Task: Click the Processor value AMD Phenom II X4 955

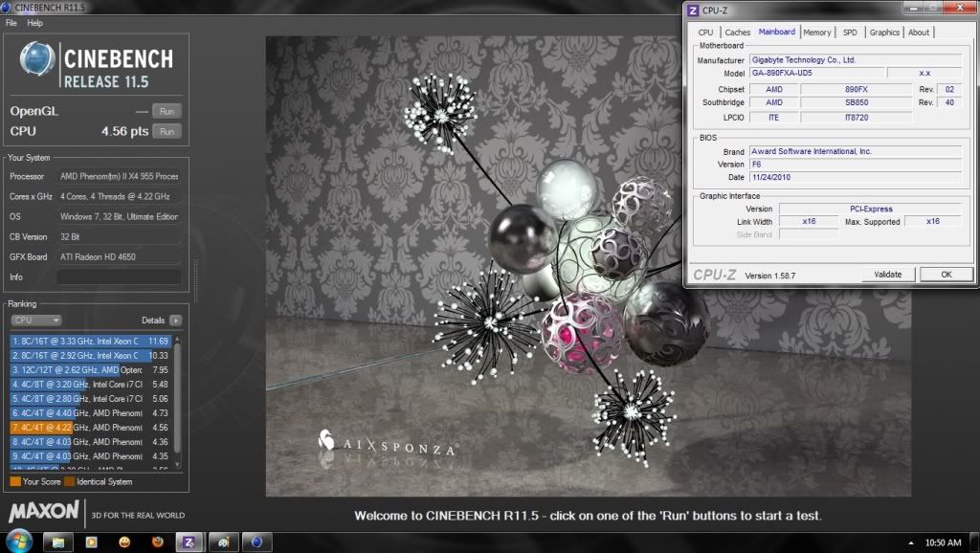Action: (x=119, y=177)
